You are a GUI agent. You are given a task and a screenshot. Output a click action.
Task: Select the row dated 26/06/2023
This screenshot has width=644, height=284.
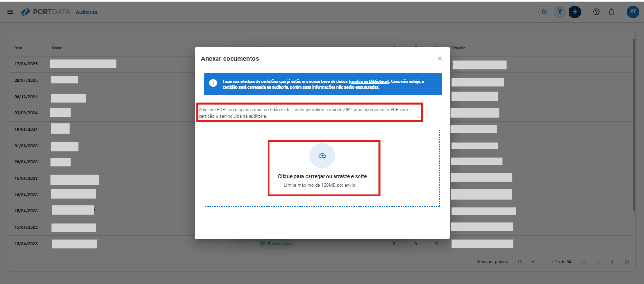pyautogui.click(x=322, y=162)
